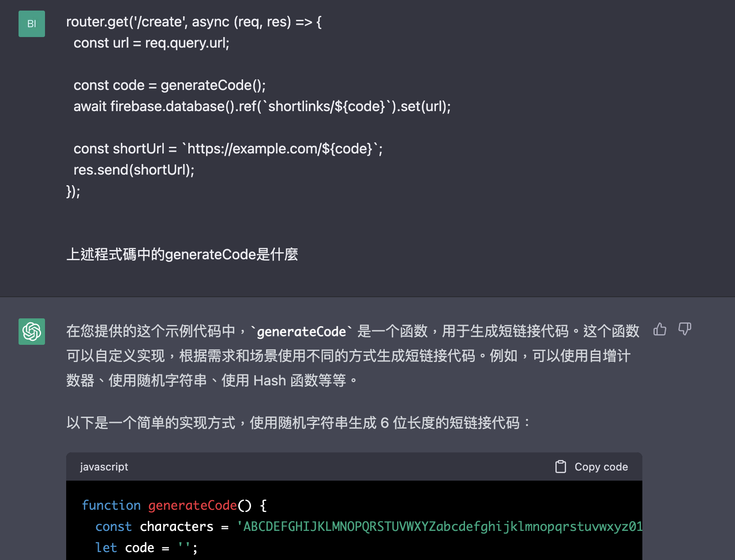Click the let code = '' line
This screenshot has width=735, height=560.
coord(146,548)
